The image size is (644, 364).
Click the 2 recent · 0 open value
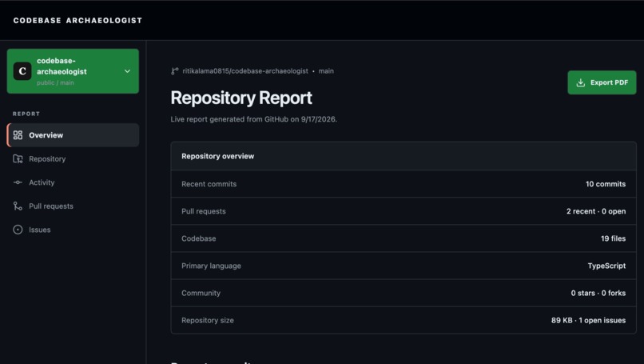596,211
